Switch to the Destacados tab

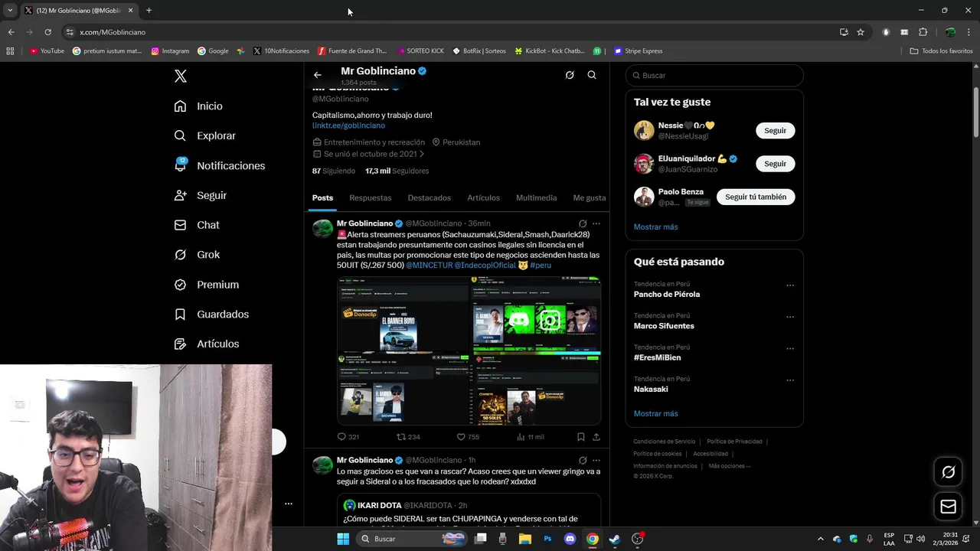pos(429,197)
